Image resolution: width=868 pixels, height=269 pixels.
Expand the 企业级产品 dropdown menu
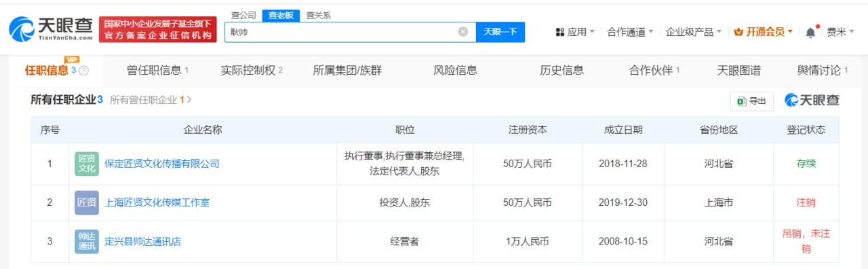[694, 32]
